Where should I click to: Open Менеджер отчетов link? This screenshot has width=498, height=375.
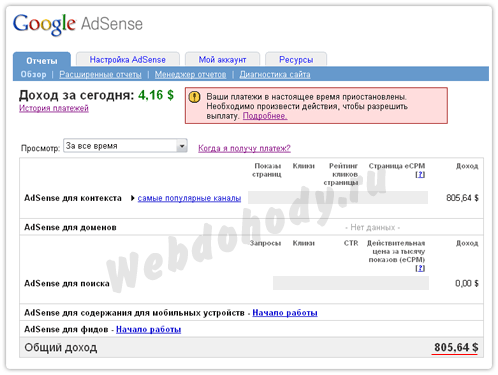190,74
